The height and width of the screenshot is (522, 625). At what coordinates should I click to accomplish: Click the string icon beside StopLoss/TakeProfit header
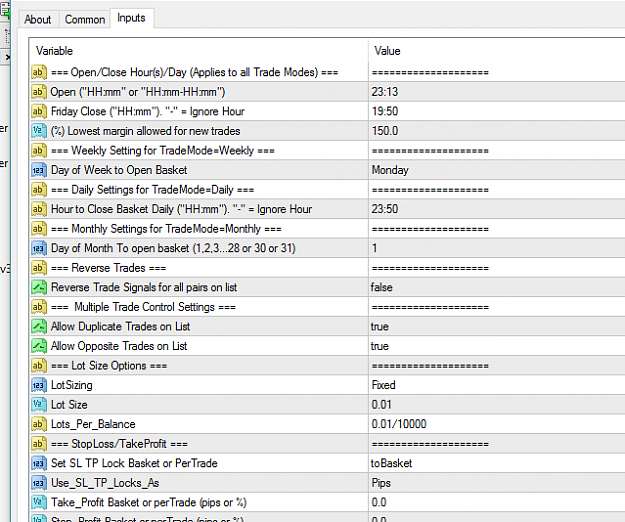click(39, 444)
